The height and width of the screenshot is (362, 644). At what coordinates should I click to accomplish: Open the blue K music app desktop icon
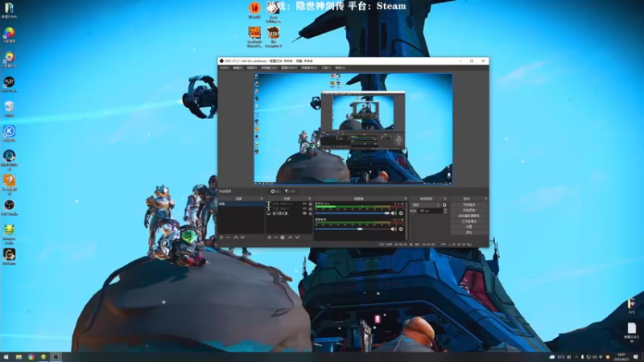point(10,134)
